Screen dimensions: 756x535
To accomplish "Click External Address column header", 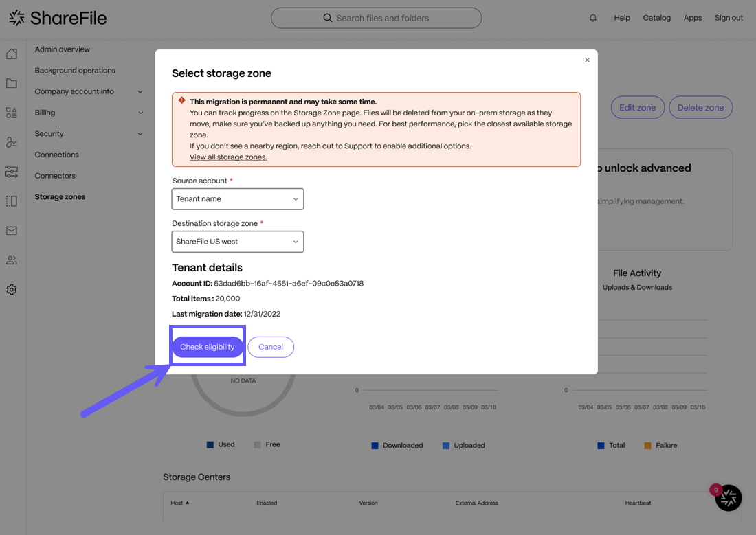I will tap(477, 503).
